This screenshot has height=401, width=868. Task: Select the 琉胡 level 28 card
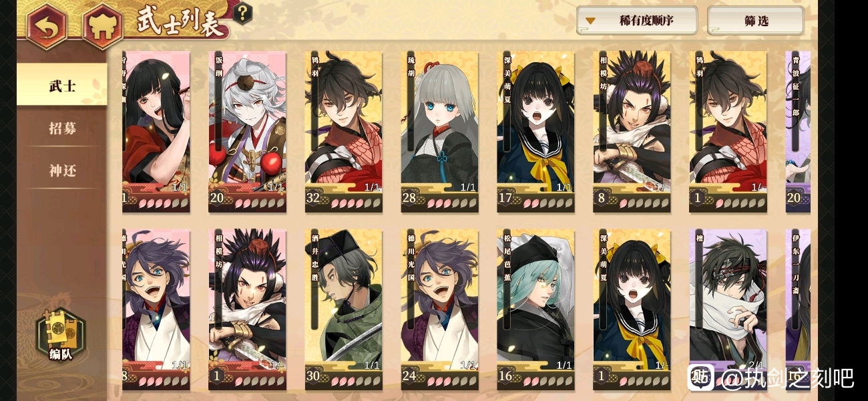(x=439, y=132)
